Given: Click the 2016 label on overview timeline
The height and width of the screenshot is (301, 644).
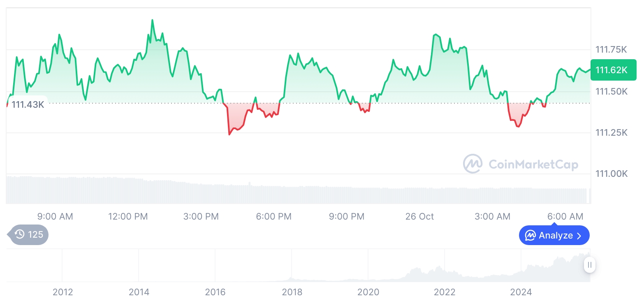Looking at the screenshot, I should (215, 292).
